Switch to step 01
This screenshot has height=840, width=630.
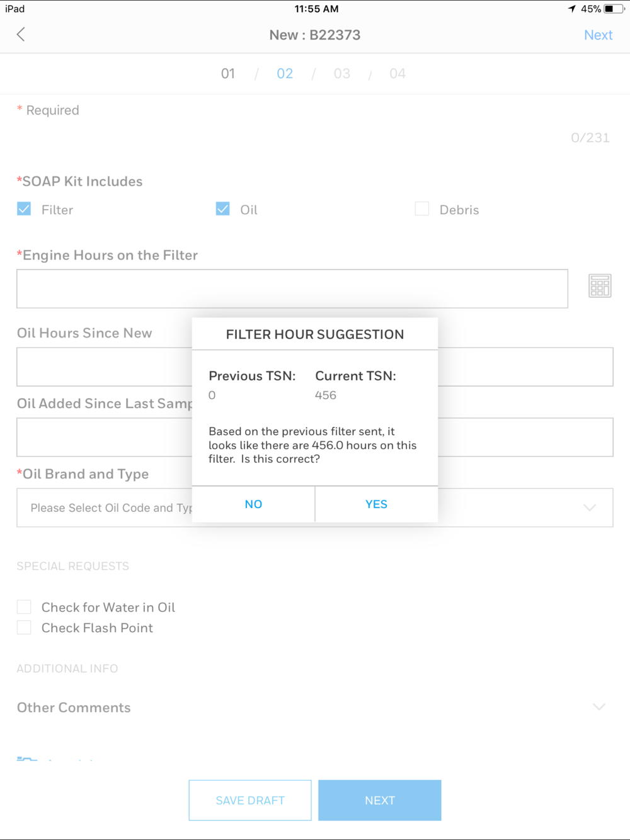pyautogui.click(x=228, y=74)
